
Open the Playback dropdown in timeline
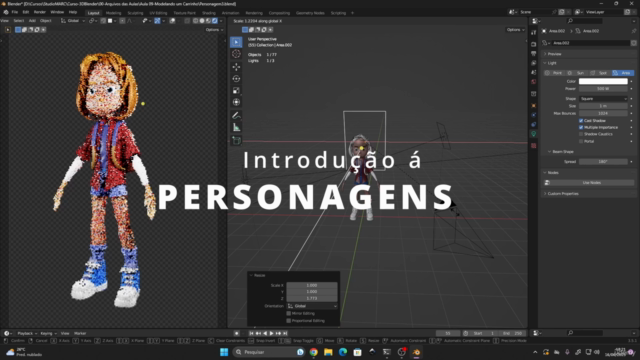point(27,333)
